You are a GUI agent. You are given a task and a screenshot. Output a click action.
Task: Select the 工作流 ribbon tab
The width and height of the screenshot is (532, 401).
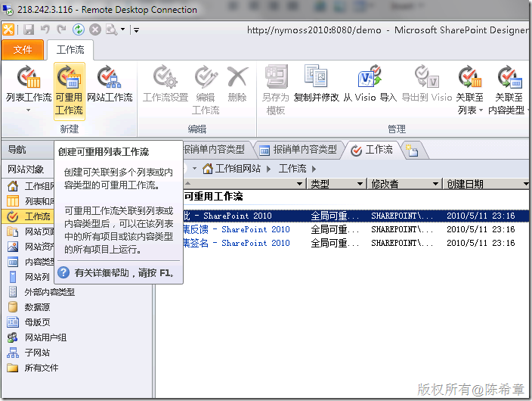[70, 50]
